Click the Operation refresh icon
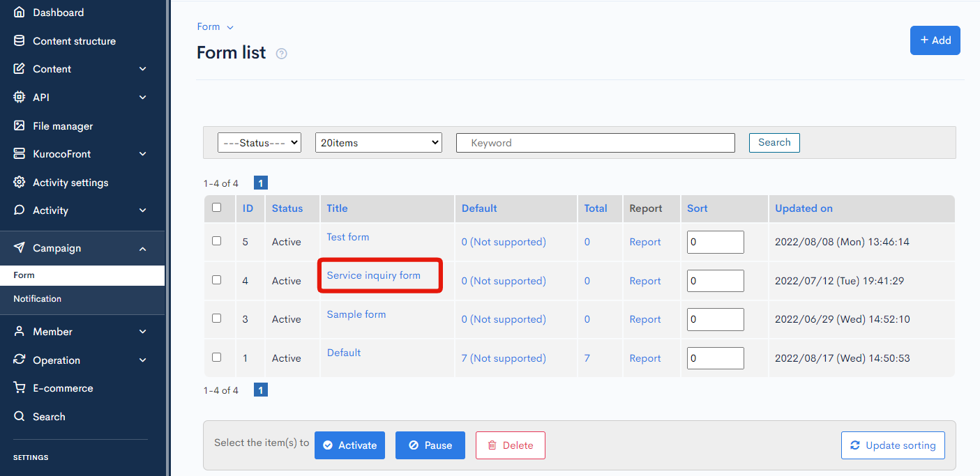 [x=20, y=360]
